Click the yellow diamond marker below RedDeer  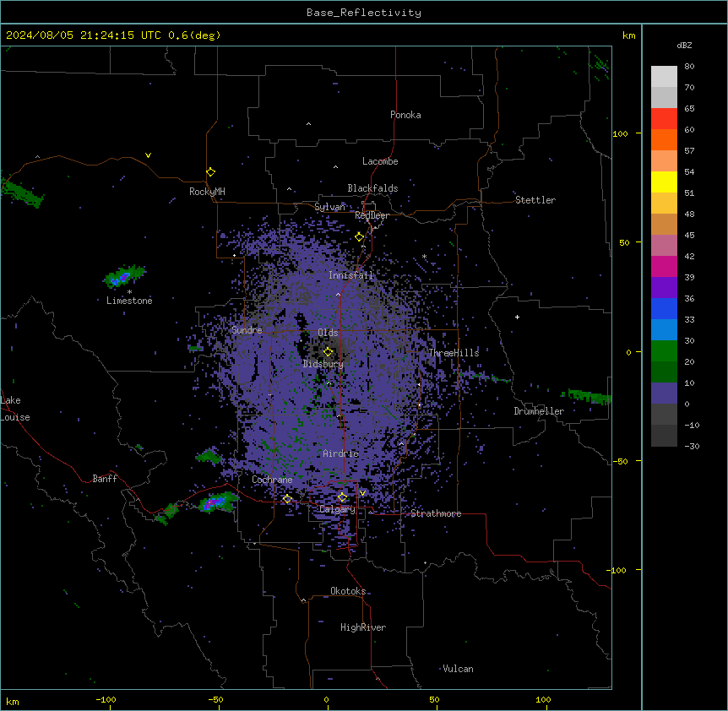click(x=360, y=237)
